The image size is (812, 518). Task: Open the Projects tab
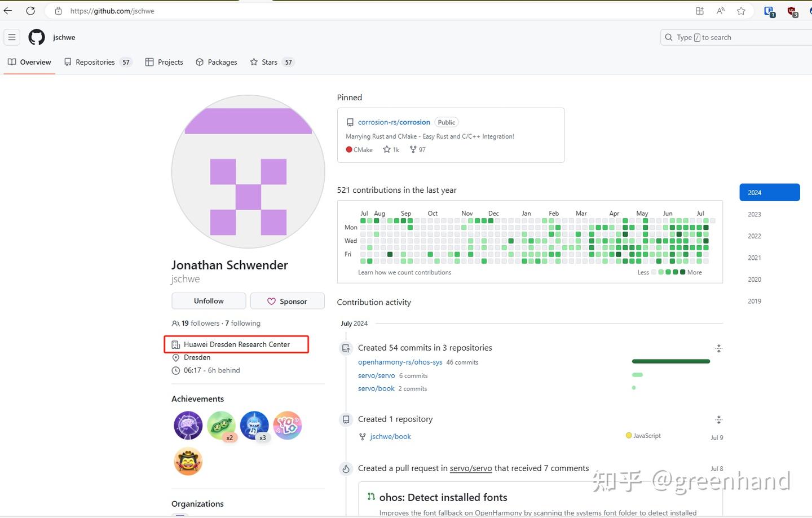(170, 62)
